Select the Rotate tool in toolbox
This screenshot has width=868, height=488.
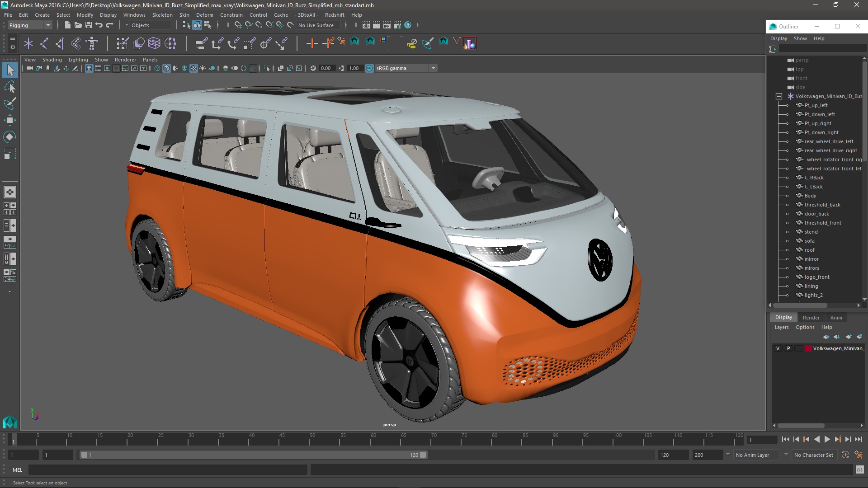pos(10,137)
